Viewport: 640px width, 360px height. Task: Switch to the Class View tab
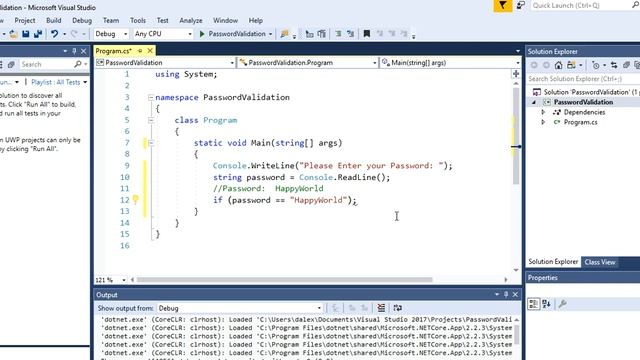(600, 262)
